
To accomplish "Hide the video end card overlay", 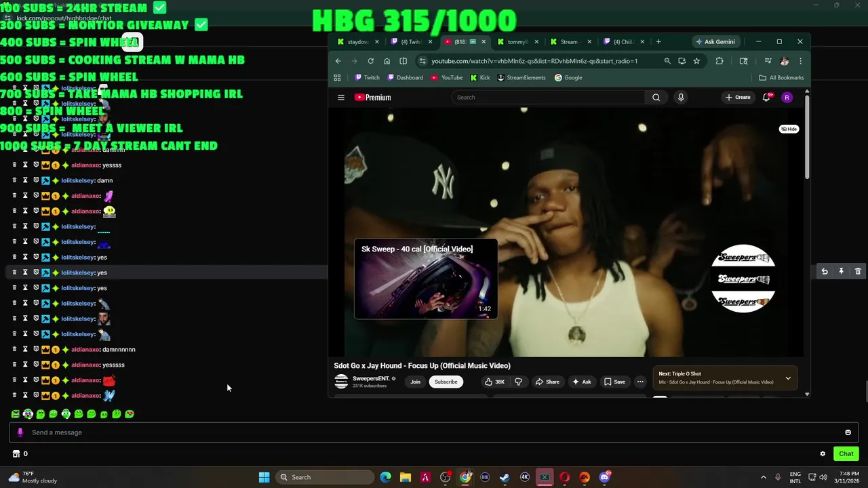I will [789, 129].
